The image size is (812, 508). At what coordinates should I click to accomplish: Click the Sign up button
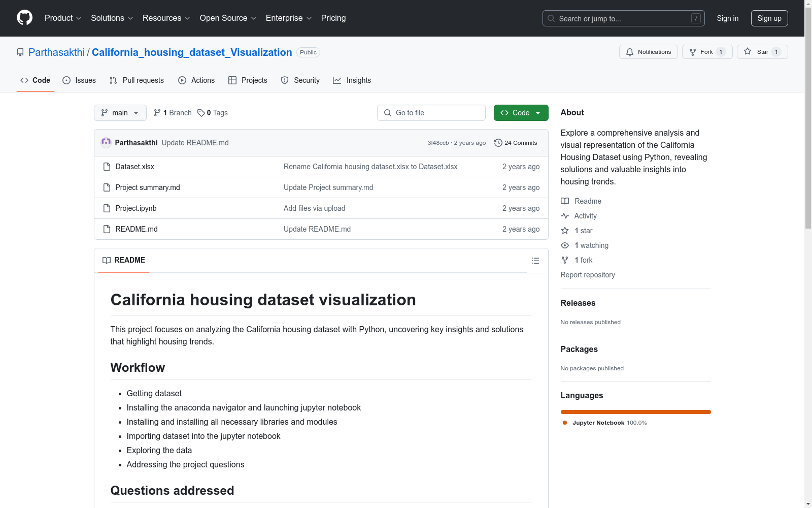click(769, 18)
